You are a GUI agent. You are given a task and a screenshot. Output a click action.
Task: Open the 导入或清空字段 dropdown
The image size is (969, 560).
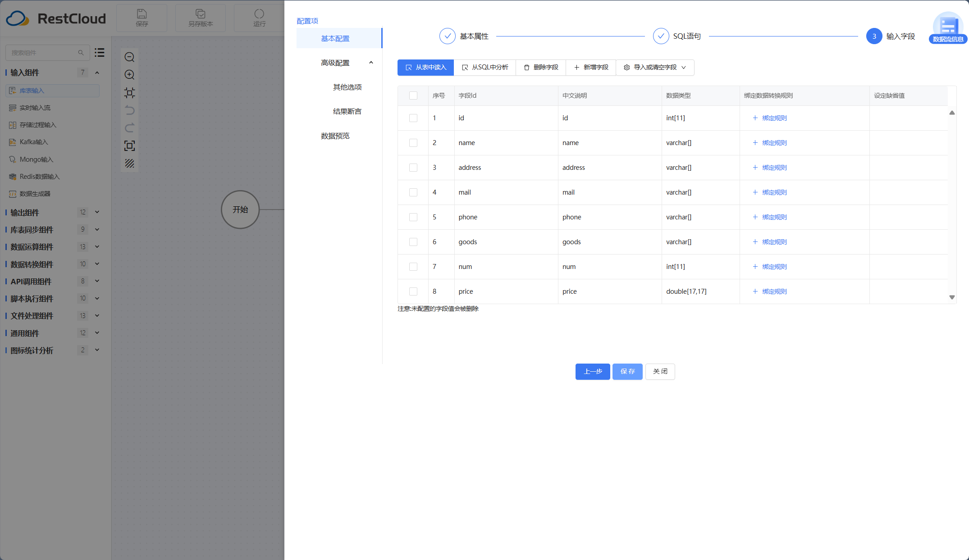pyautogui.click(x=655, y=68)
